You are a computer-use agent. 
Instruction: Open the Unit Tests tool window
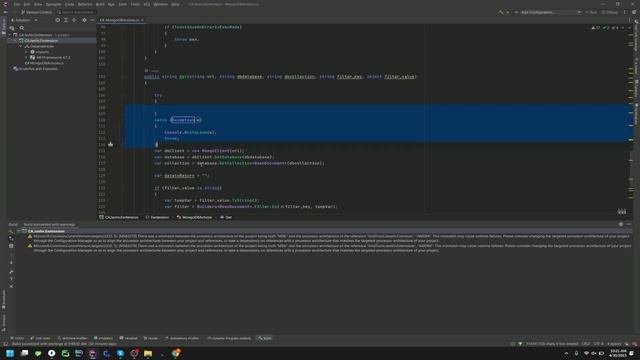[40, 338]
